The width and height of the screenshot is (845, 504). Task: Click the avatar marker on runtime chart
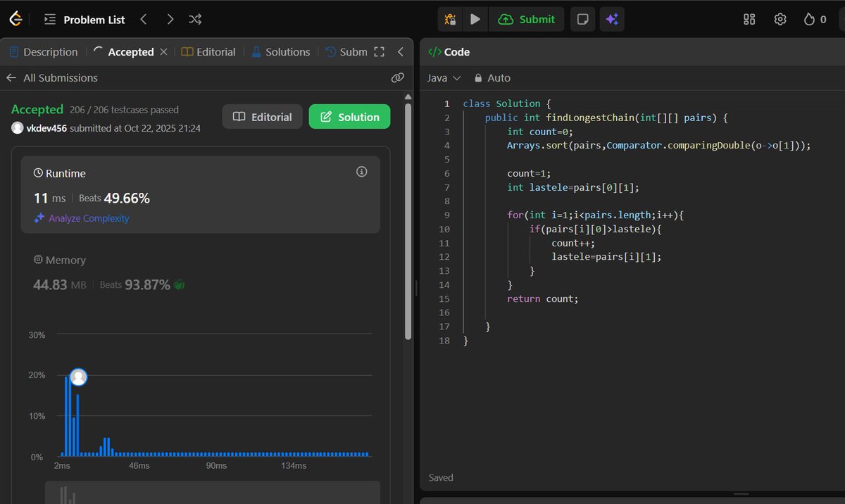click(x=79, y=377)
